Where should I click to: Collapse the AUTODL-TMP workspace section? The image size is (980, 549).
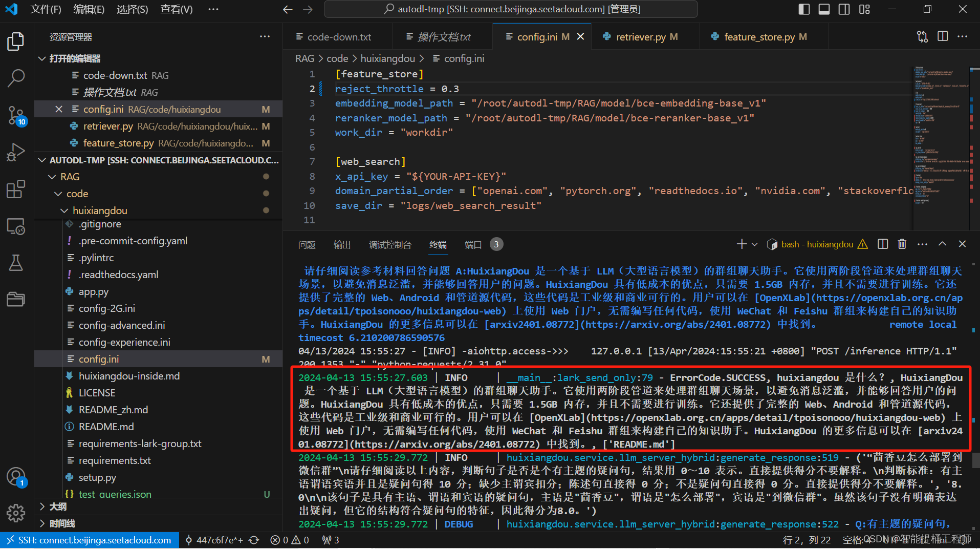click(x=159, y=160)
